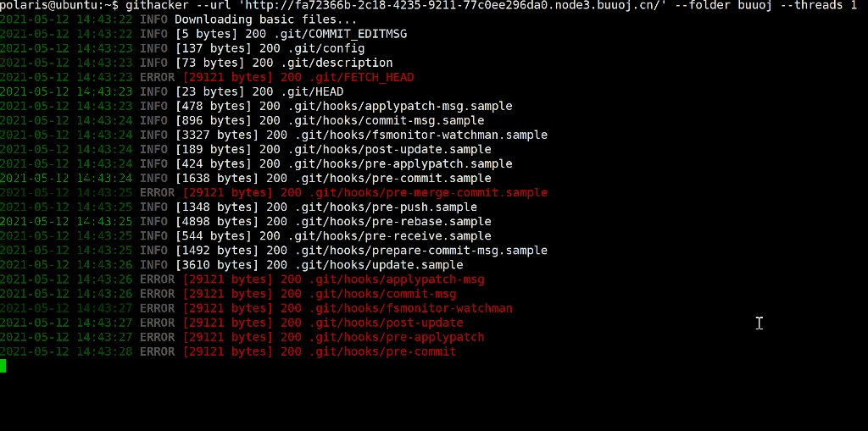
Task: Click the prepare-commit-msg.sample file path
Action: 420,250
